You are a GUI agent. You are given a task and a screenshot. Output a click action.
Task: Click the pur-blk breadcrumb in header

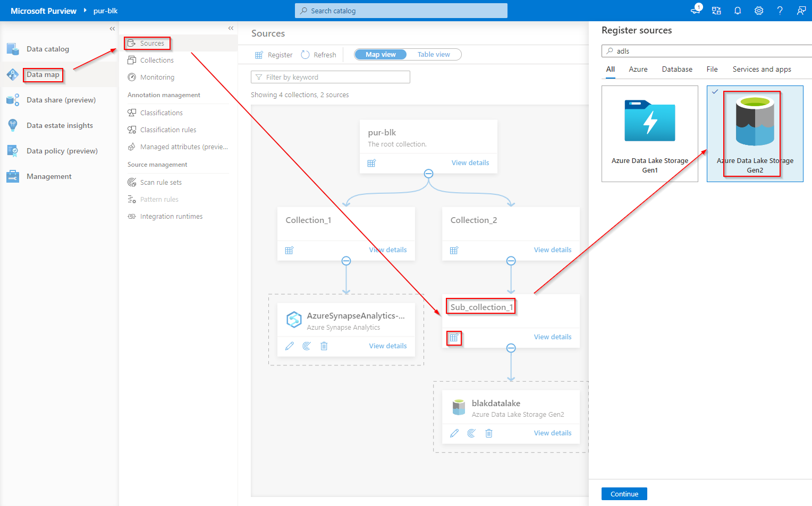(x=105, y=11)
